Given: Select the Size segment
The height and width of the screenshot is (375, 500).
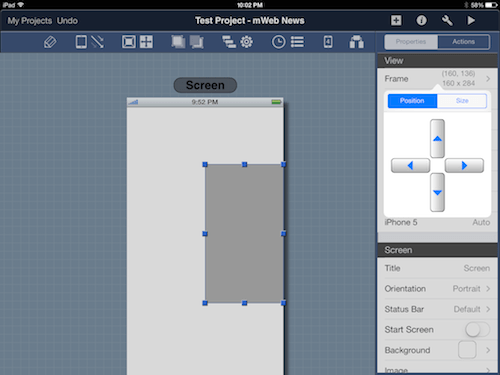Looking at the screenshot, I should coord(462,101).
